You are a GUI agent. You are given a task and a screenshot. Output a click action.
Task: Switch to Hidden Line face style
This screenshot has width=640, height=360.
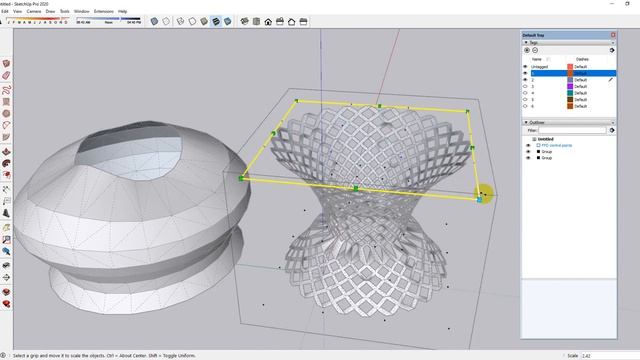point(192,21)
